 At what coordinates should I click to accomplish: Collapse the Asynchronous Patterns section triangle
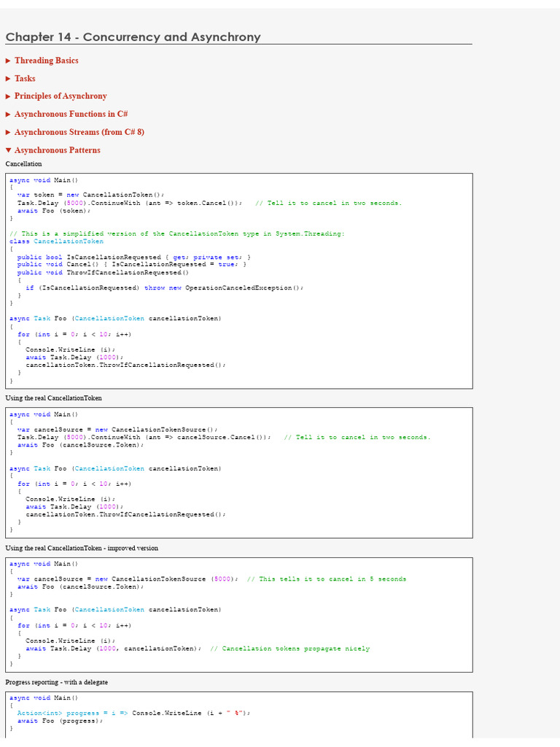[x=9, y=150]
